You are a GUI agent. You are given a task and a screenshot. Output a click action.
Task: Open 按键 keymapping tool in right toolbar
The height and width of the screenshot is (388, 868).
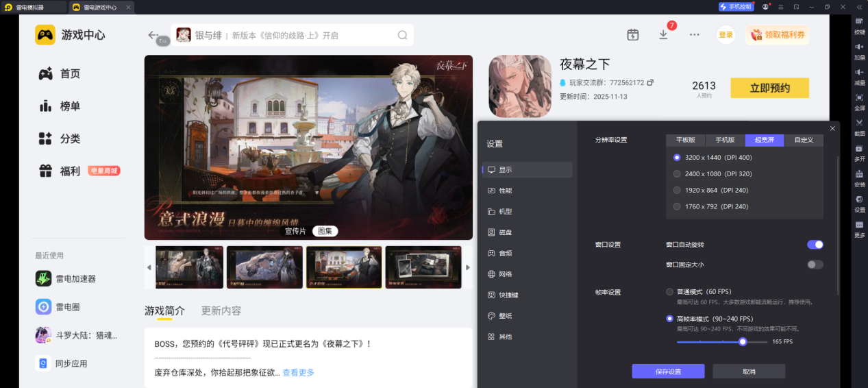click(x=859, y=26)
